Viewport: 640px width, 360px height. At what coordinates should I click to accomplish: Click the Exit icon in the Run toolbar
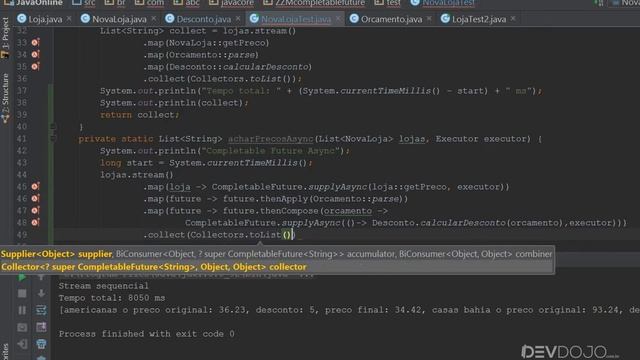[22, 344]
